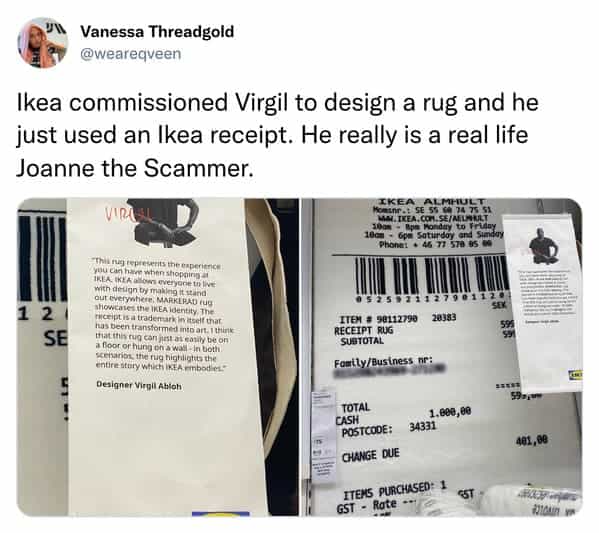Click the blue-yellow IKEA logo at left photo bottom
Screen dimensions: 599x533
220,514
